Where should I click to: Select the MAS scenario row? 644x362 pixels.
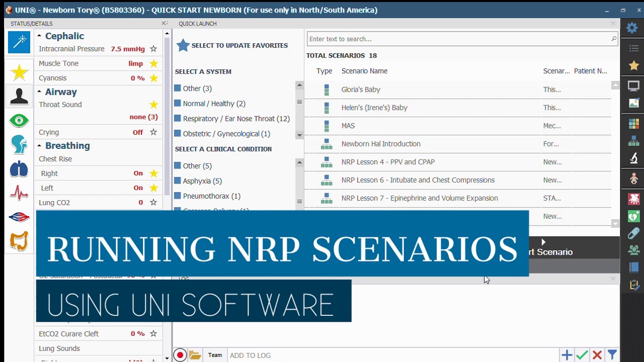[459, 126]
